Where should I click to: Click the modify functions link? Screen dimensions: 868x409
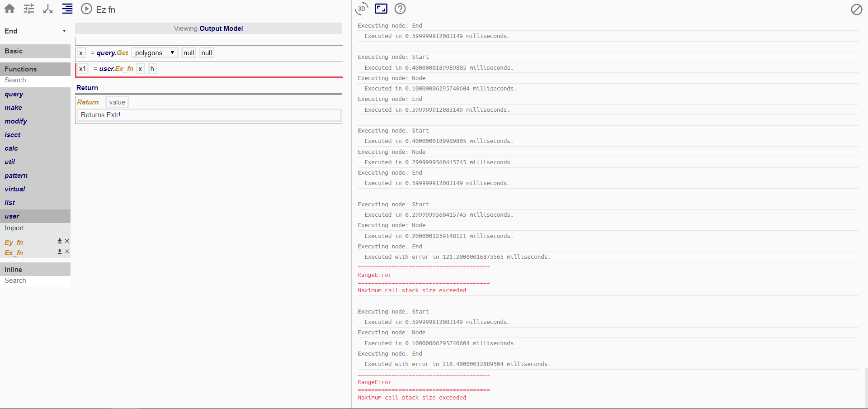click(x=15, y=121)
